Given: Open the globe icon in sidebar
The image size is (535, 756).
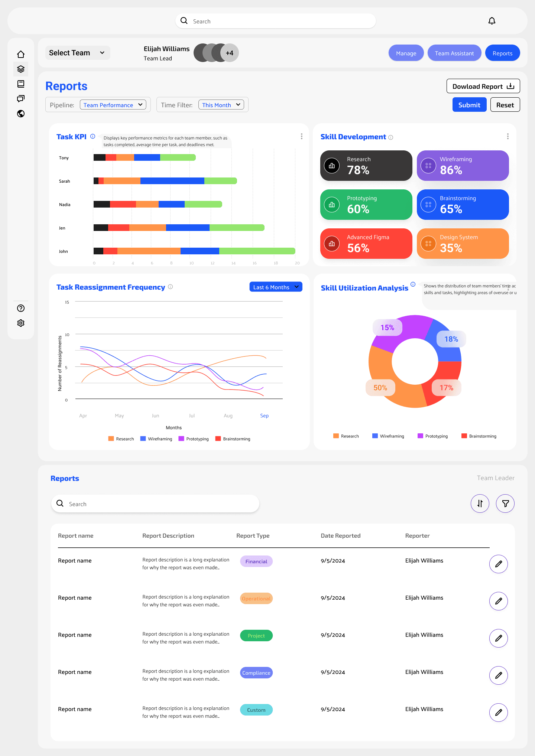Looking at the screenshot, I should pyautogui.click(x=21, y=114).
